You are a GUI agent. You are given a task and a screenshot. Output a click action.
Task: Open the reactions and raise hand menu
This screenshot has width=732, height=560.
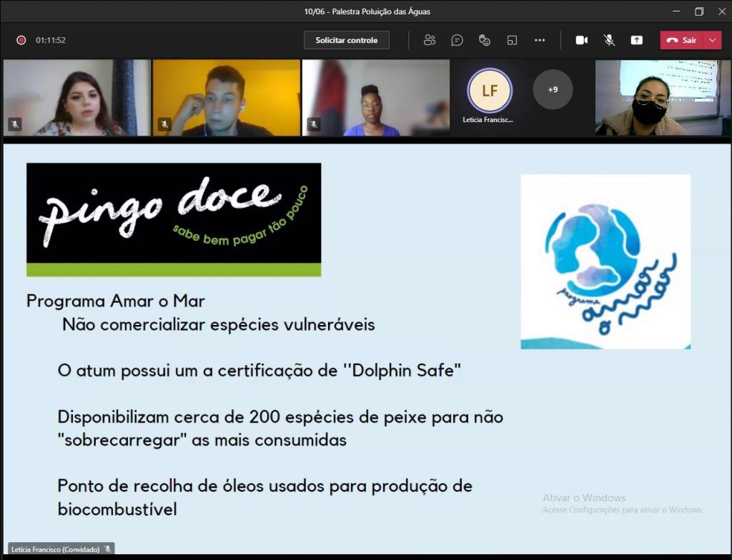[485, 40]
